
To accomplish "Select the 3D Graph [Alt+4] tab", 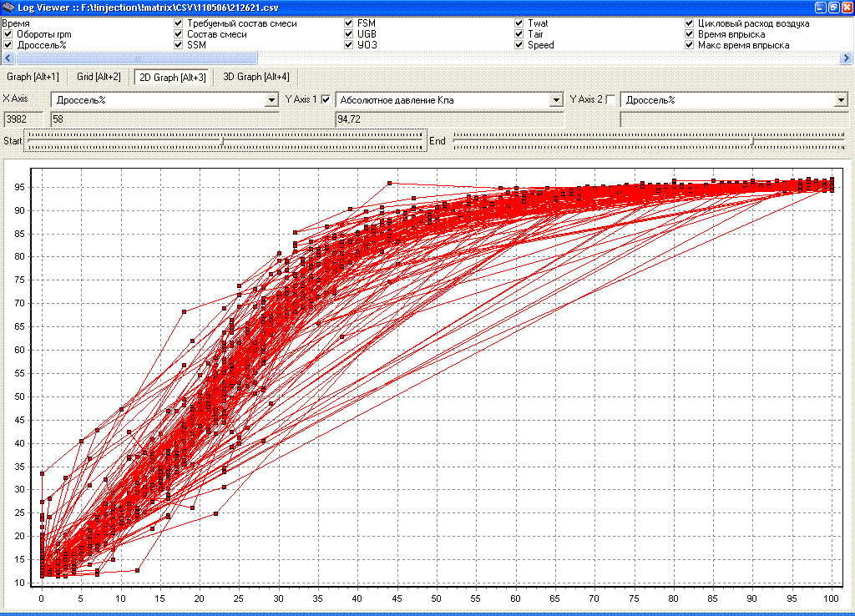I will (256, 77).
